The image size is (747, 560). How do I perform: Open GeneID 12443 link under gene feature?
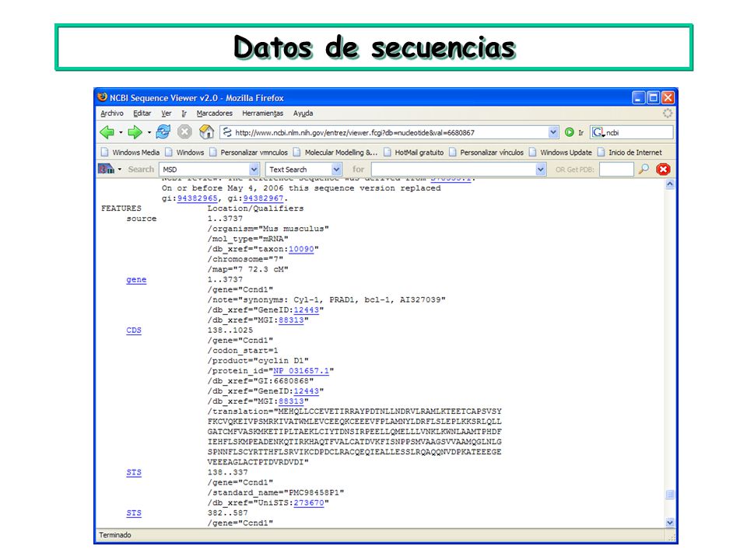click(x=307, y=310)
